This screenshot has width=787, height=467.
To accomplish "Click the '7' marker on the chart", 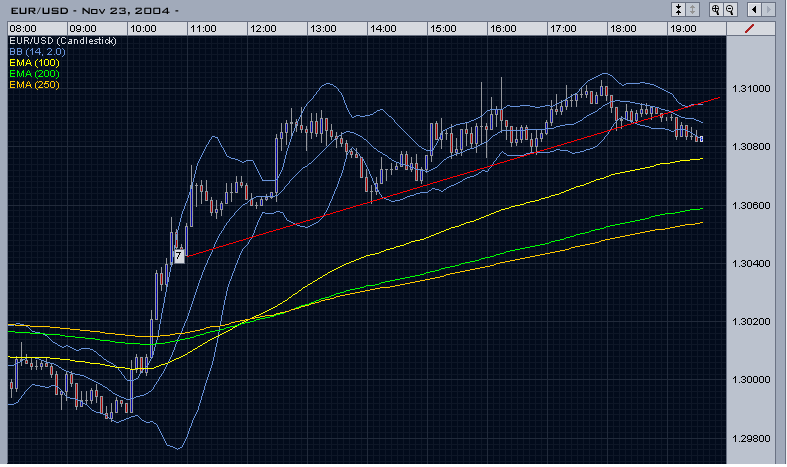I will (179, 256).
